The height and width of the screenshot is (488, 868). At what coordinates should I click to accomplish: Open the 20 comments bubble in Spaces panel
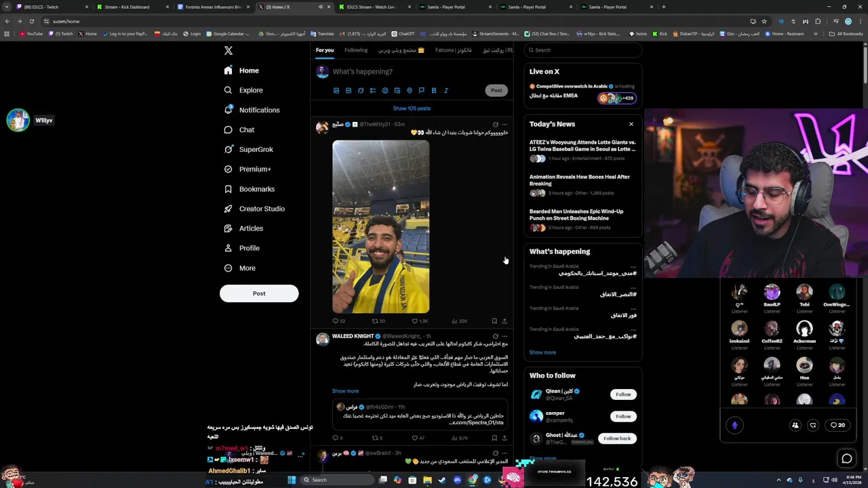(x=837, y=425)
